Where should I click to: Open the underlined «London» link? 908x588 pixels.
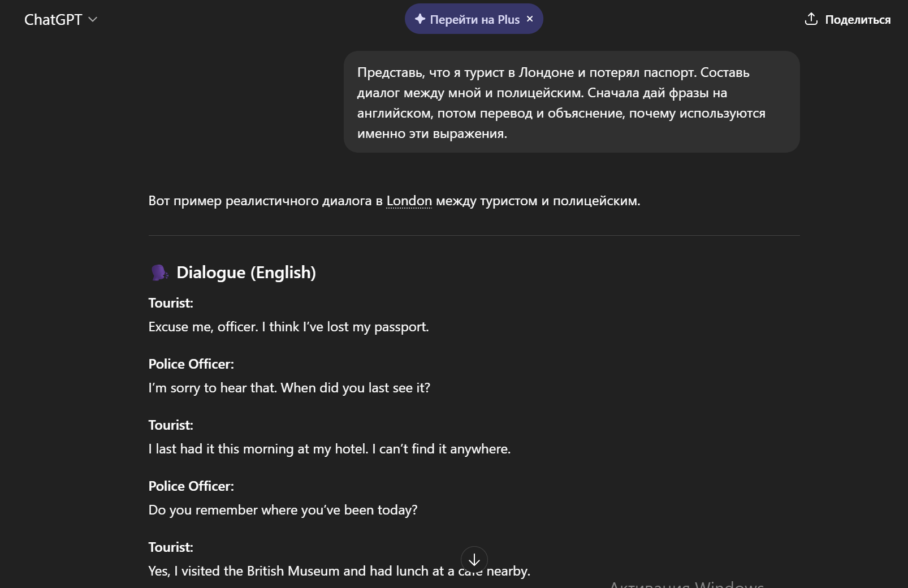point(409,200)
